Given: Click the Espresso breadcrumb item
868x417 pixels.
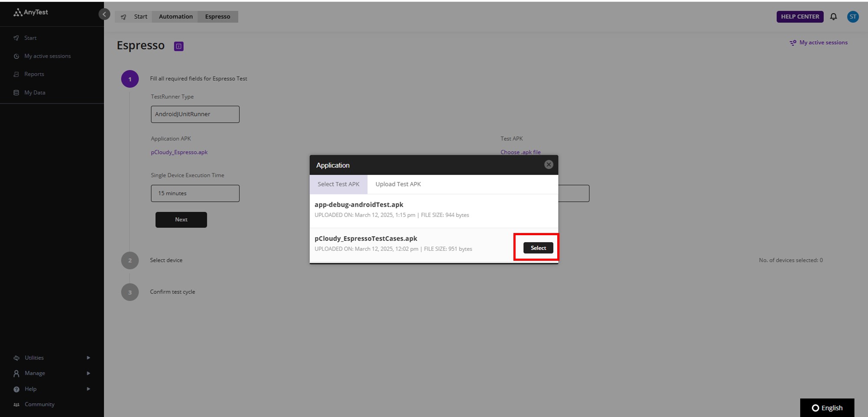Looking at the screenshot, I should pos(218,16).
